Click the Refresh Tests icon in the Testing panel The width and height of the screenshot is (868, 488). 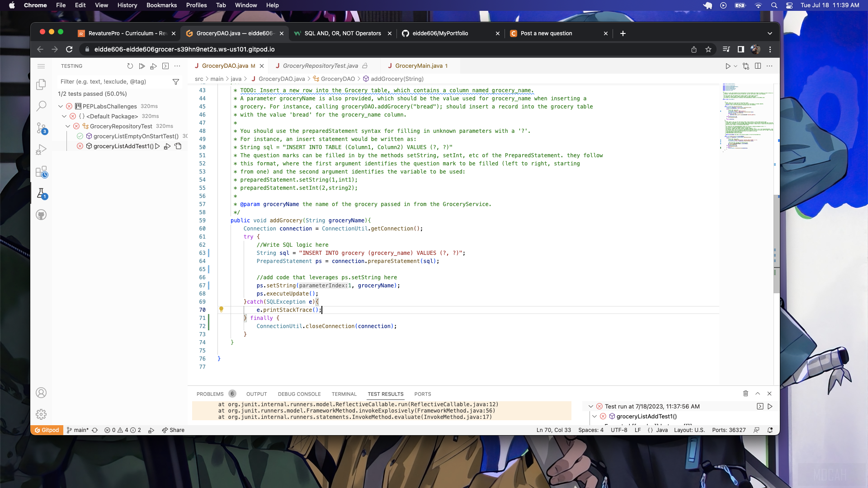130,66
